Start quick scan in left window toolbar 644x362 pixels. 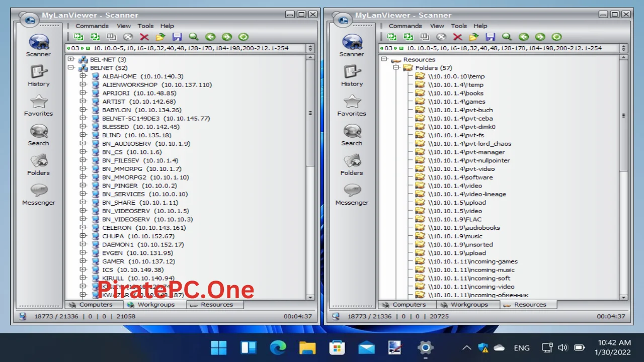(78, 37)
